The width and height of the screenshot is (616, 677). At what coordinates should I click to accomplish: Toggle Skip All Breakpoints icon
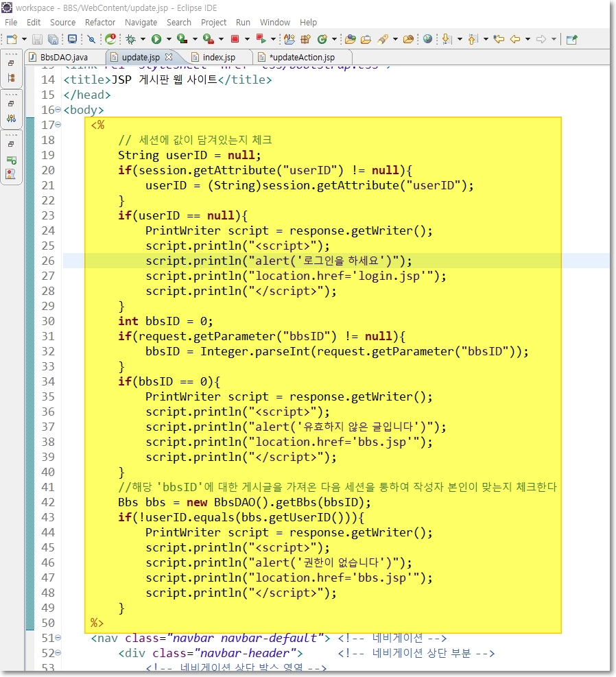91,39
